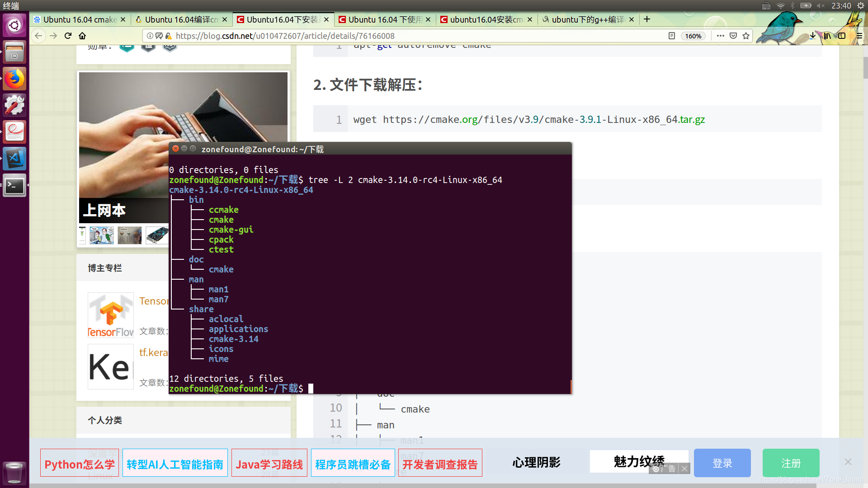This screenshot has height=488, width=868.
Task: Open Ubuntu Dash search from launcher
Action: coord(14,25)
